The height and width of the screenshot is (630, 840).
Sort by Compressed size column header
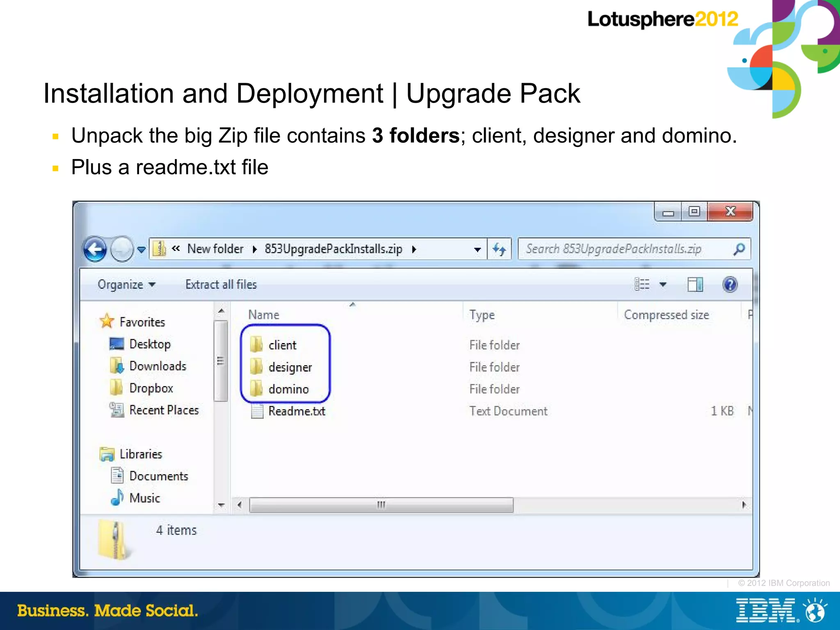tap(667, 315)
